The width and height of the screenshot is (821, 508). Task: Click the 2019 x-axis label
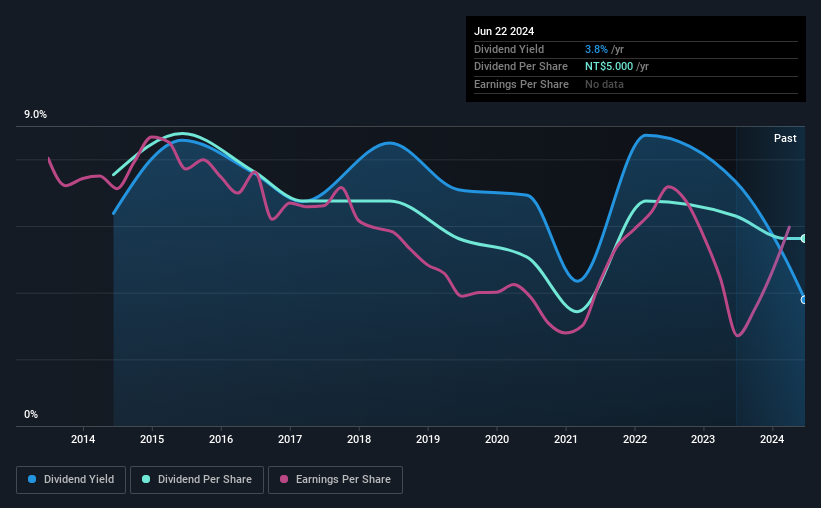(x=428, y=439)
